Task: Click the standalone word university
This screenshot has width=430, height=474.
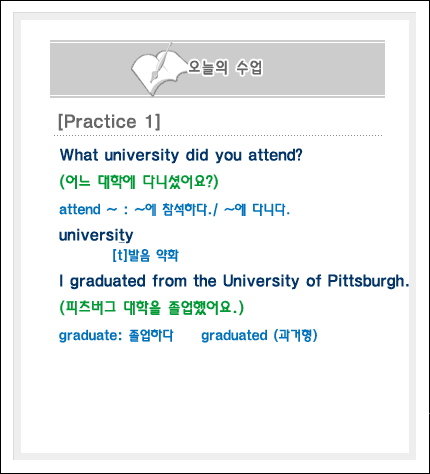Action: coord(96,236)
